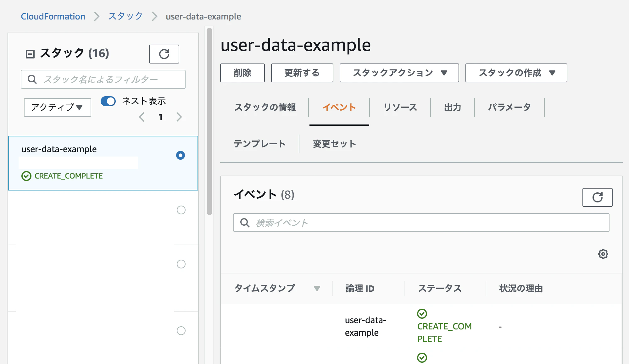
Task: Click the user-data-example logical ID cell
Action: [x=365, y=326]
